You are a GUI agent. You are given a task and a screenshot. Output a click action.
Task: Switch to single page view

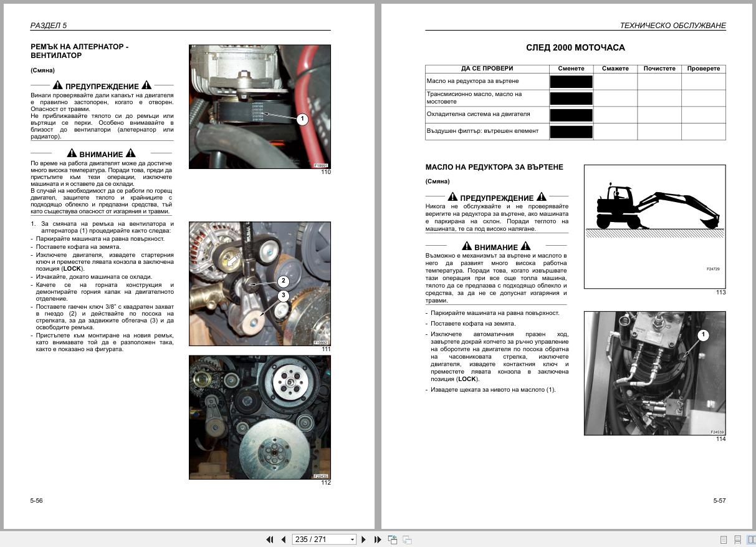[724, 540]
